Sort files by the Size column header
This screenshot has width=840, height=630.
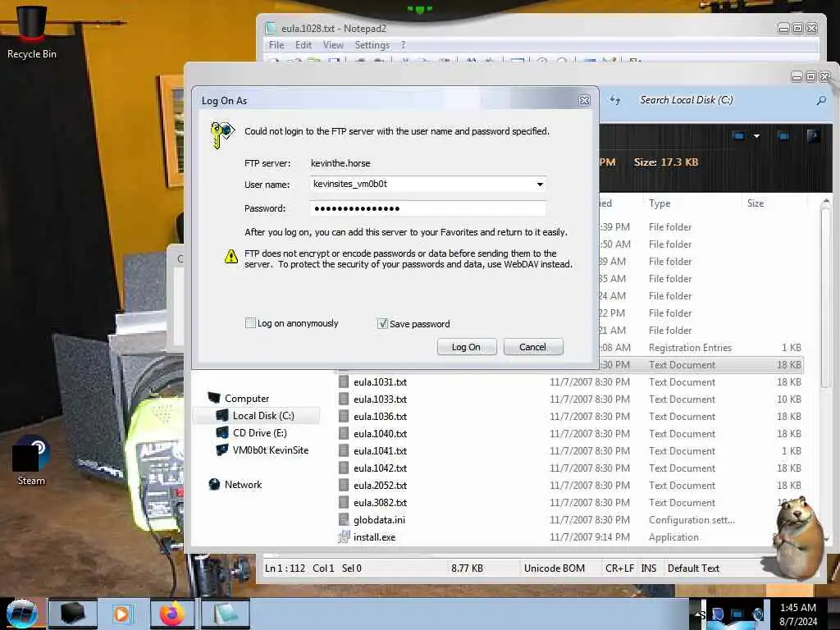(756, 203)
